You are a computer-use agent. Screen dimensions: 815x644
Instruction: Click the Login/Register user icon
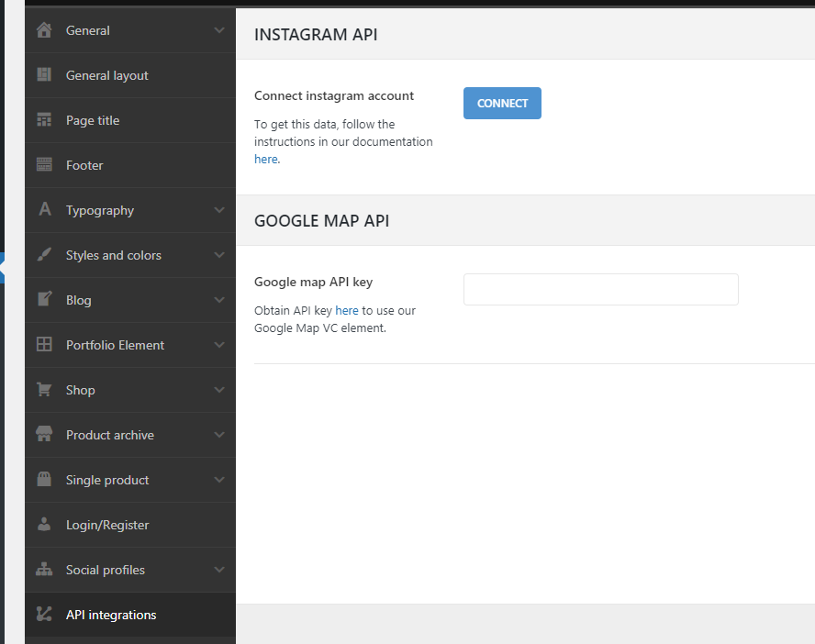(44, 524)
